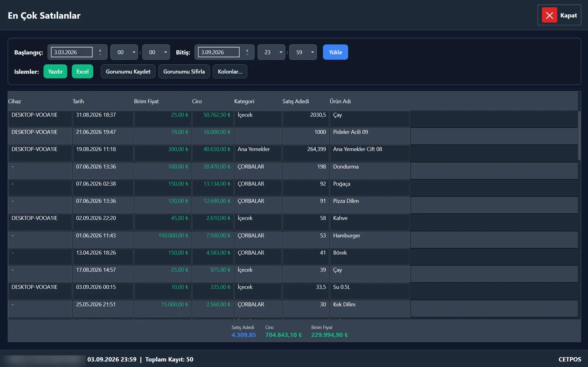Expand the end hour 23 dropdown
Image resolution: width=588 pixels, height=367 pixels.
(x=281, y=52)
